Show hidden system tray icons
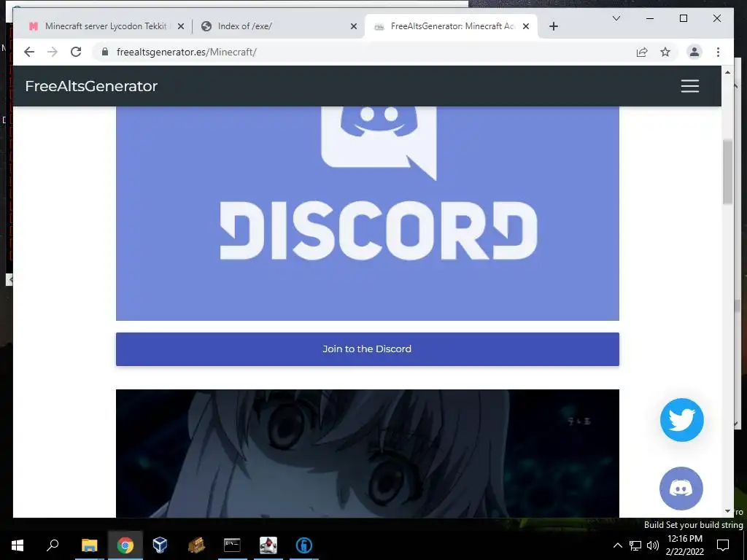 pos(617,545)
